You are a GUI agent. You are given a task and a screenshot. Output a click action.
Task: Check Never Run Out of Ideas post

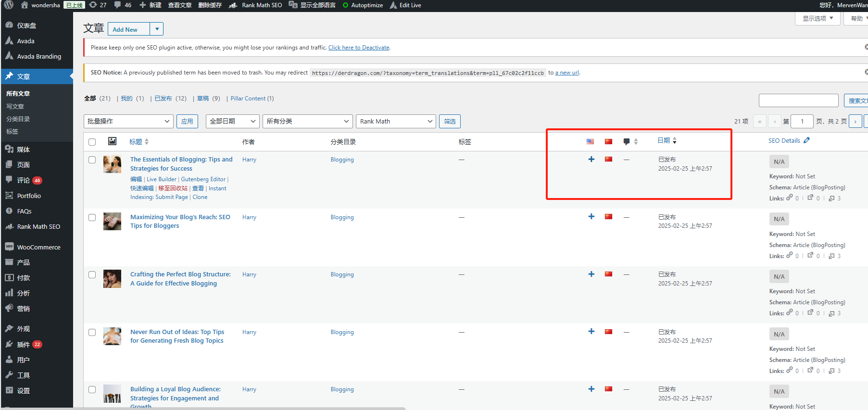[92, 333]
